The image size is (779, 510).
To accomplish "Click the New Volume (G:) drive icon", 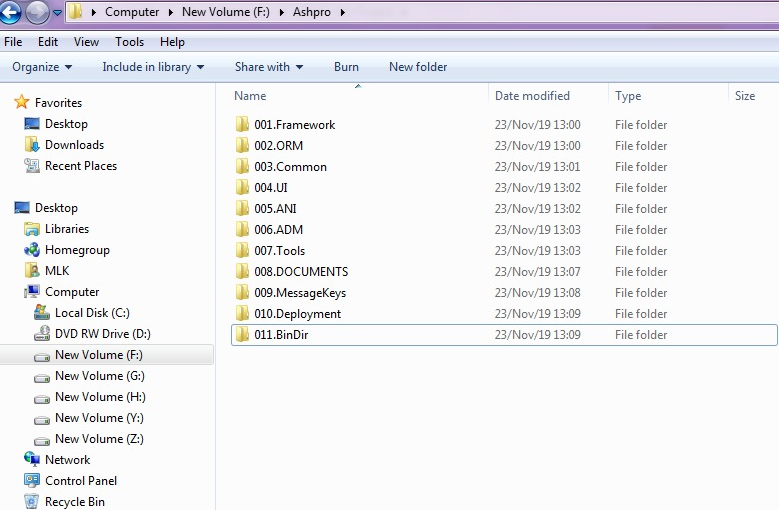I will click(x=42, y=378).
